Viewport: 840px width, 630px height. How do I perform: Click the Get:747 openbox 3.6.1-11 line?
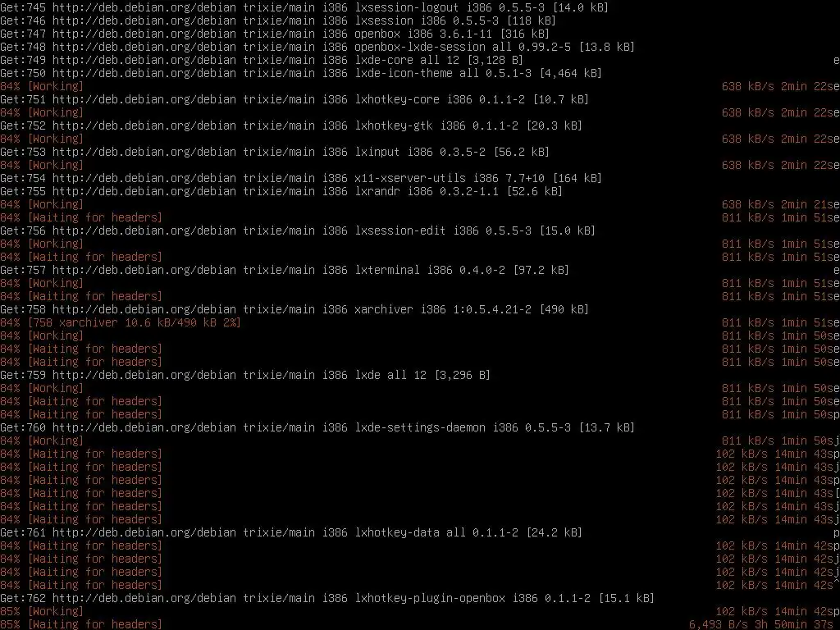[x=274, y=34]
